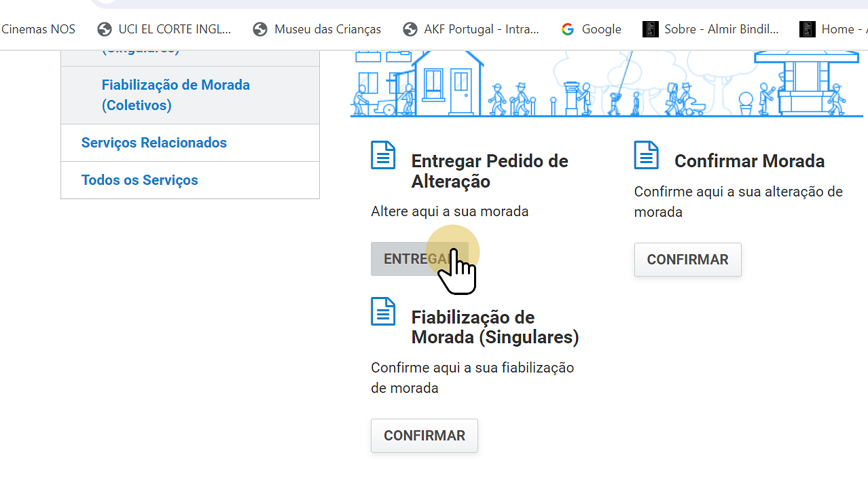Click the favicon of Sobre - Almir Bindil bookmark

coord(651,29)
